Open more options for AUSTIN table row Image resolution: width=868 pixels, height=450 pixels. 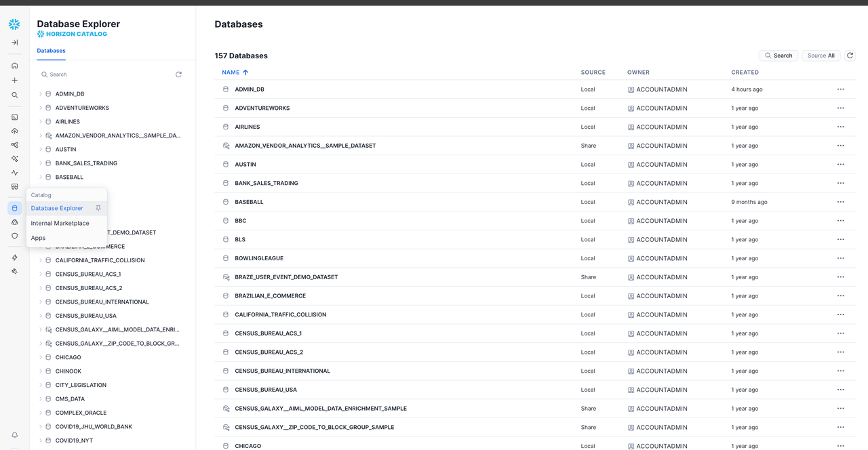840,165
